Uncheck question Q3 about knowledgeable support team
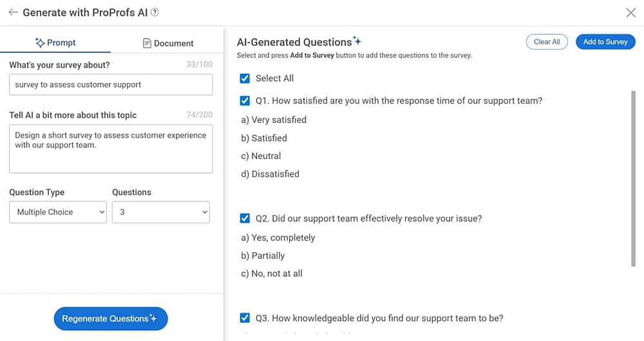Viewport: 644px width, 341px height. pos(245,318)
